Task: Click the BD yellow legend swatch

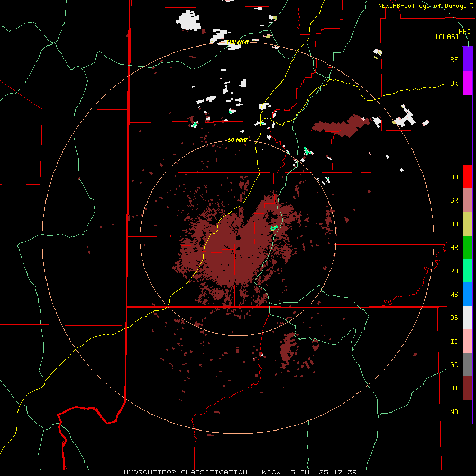Action: point(467,224)
